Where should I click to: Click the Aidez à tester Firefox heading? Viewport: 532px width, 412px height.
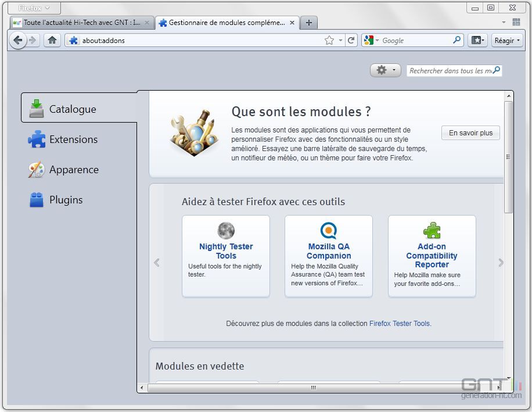[263, 202]
